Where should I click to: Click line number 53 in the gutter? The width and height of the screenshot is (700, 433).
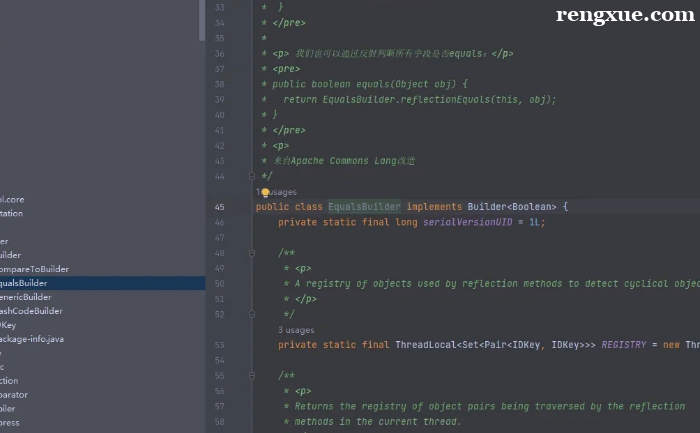point(219,345)
